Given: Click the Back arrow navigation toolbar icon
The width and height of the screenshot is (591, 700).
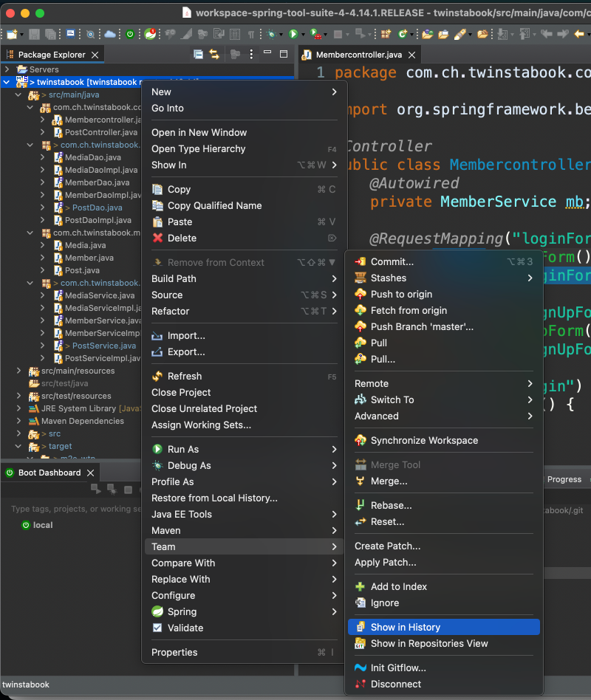Looking at the screenshot, I should click(579, 34).
